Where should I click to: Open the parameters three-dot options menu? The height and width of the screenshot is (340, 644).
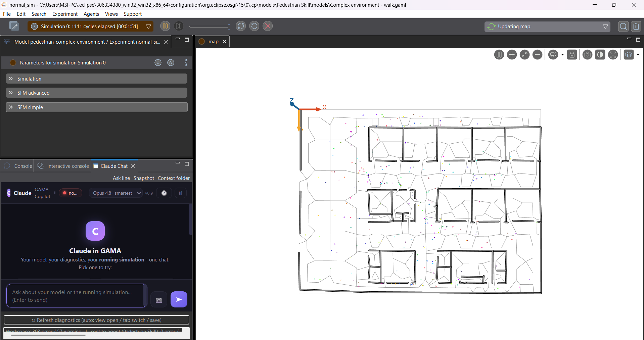(186, 63)
